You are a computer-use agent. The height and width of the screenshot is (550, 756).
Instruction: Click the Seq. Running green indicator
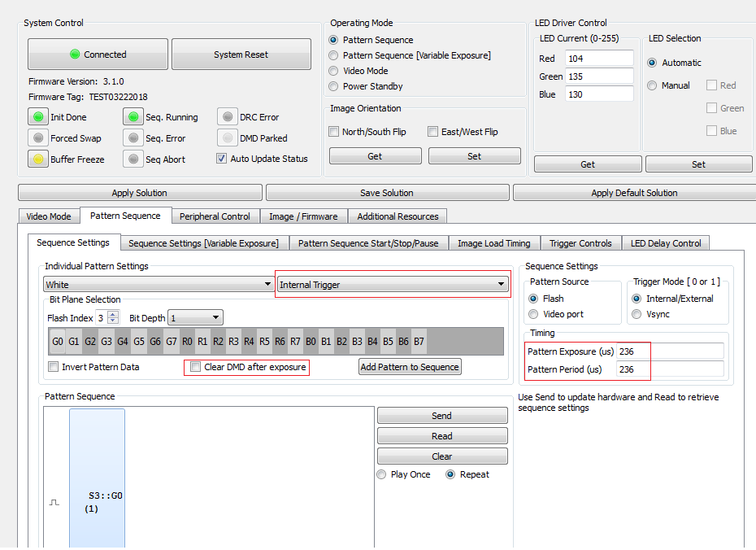tap(133, 117)
